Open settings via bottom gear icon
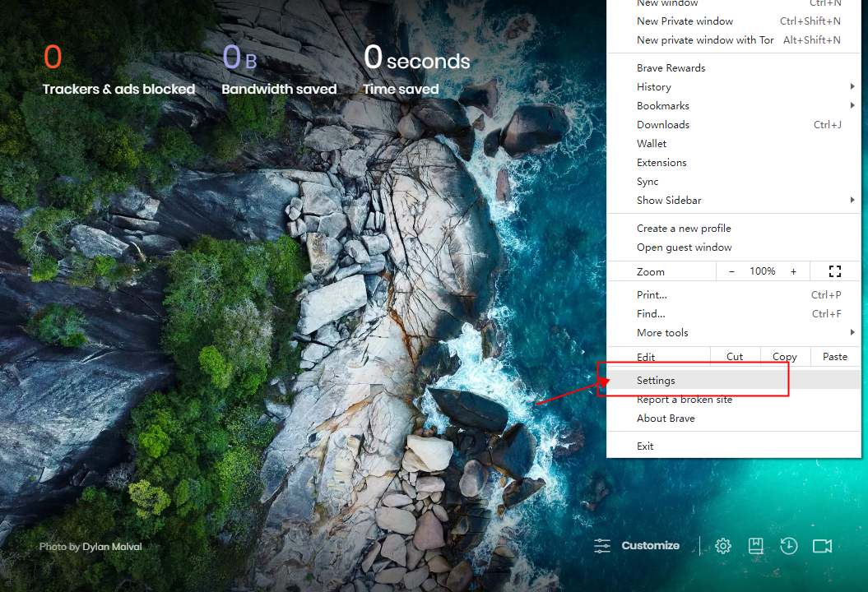868x592 pixels. pyautogui.click(x=723, y=546)
